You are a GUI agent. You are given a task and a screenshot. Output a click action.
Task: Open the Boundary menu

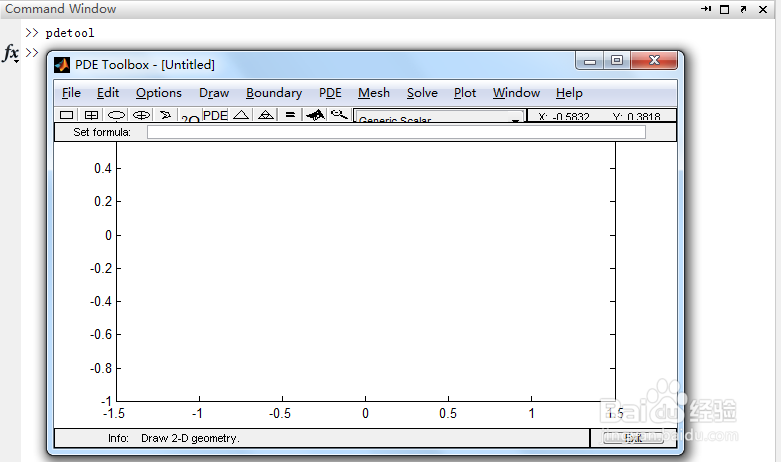coord(274,93)
